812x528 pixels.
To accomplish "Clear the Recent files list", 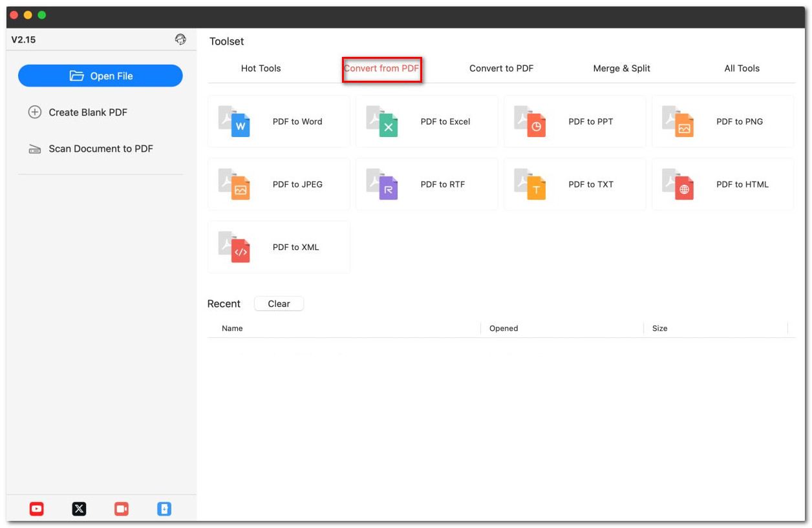I will 279,304.
